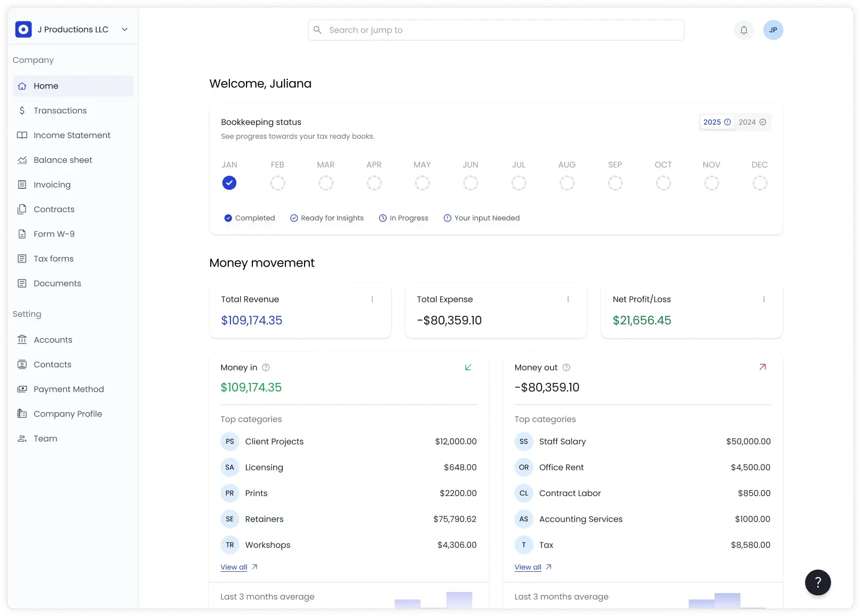861x616 pixels.
Task: Click the red Money out arrow icon
Action: point(763,367)
